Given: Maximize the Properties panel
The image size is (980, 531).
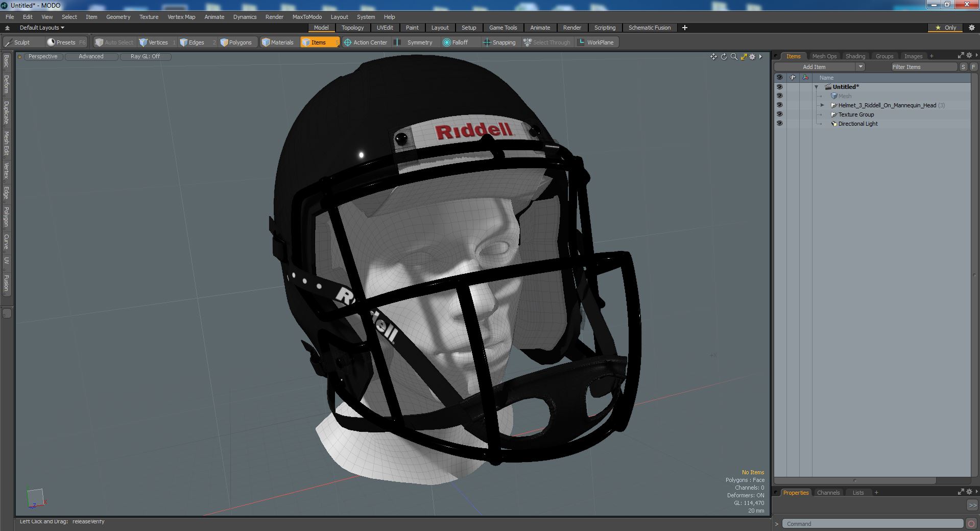Looking at the screenshot, I should 961,492.
